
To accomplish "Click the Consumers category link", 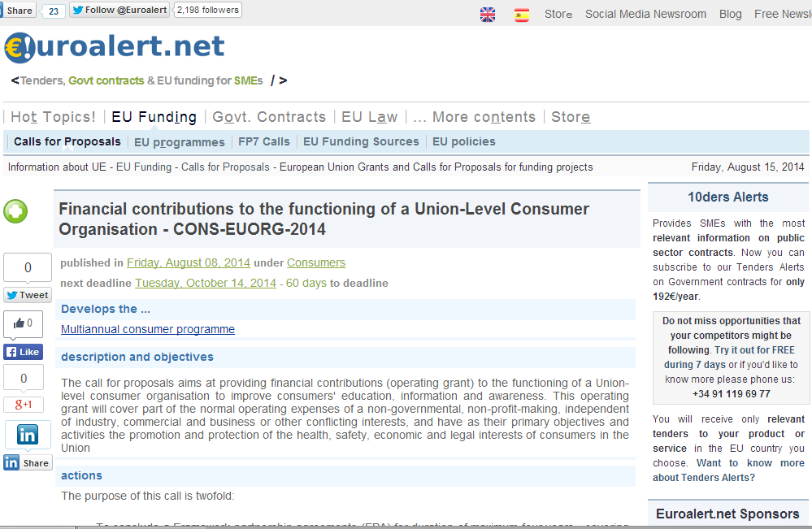I will click(x=316, y=262).
